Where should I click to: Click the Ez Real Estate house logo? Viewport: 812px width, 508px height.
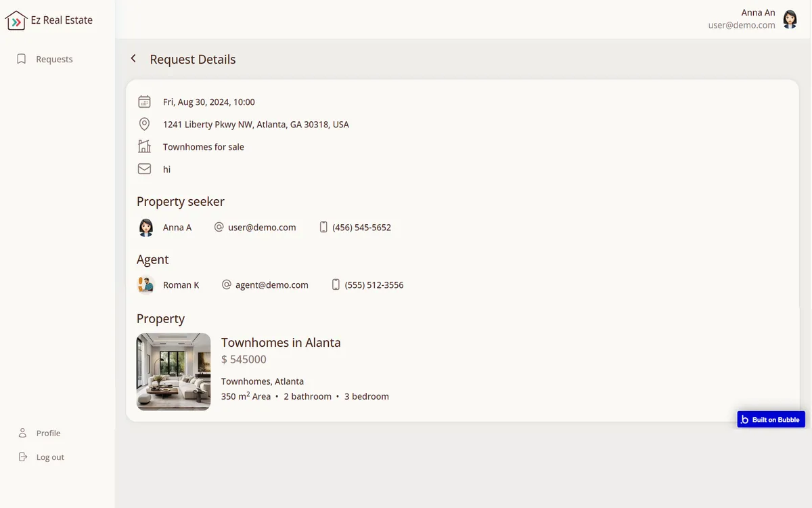click(16, 20)
